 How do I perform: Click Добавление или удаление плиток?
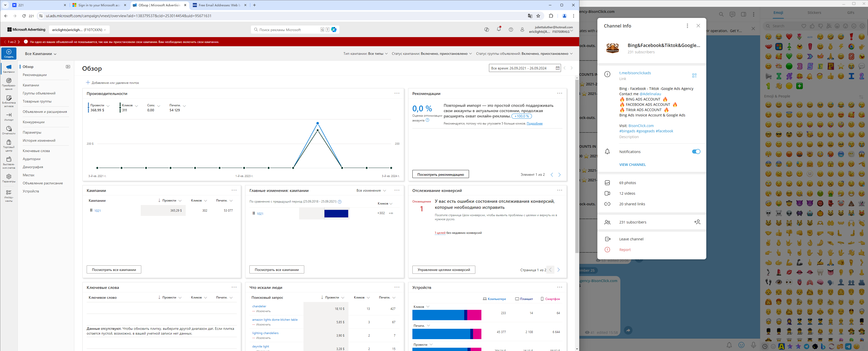[112, 83]
